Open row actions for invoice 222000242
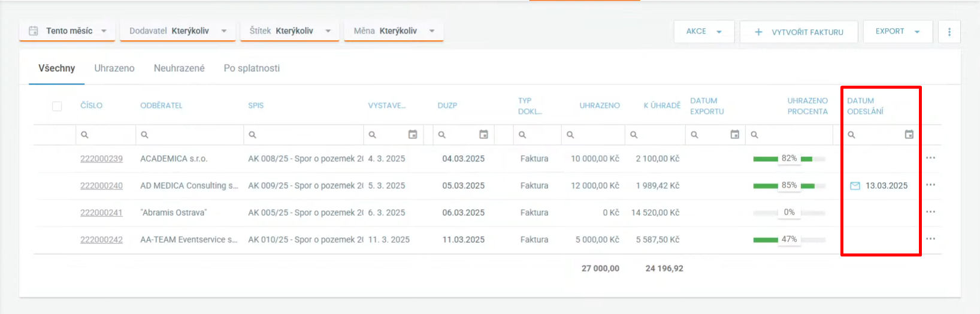 [x=930, y=239]
